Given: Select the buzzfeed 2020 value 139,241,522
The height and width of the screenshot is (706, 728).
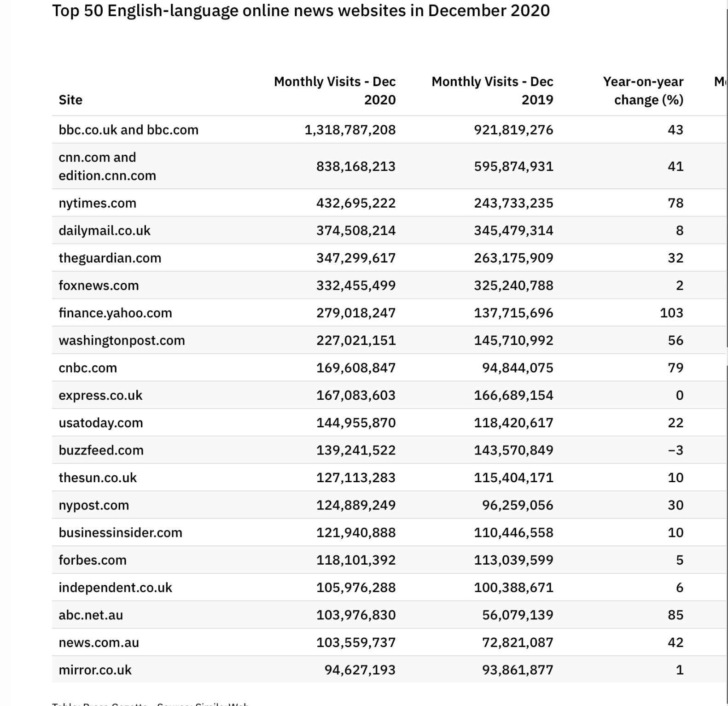Looking at the screenshot, I should tap(356, 450).
